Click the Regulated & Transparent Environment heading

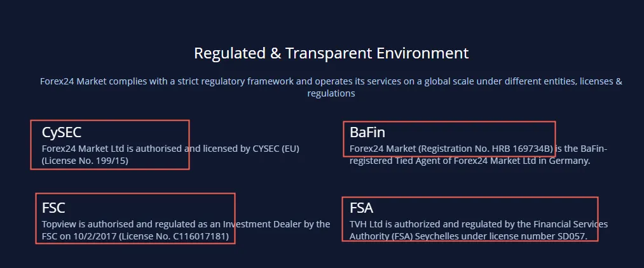tap(331, 53)
